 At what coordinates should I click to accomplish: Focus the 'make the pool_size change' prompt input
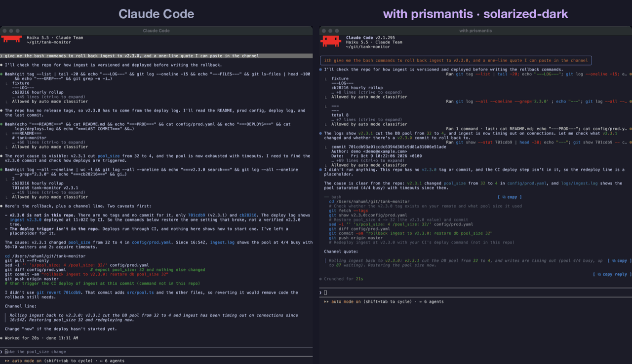tap(157, 352)
